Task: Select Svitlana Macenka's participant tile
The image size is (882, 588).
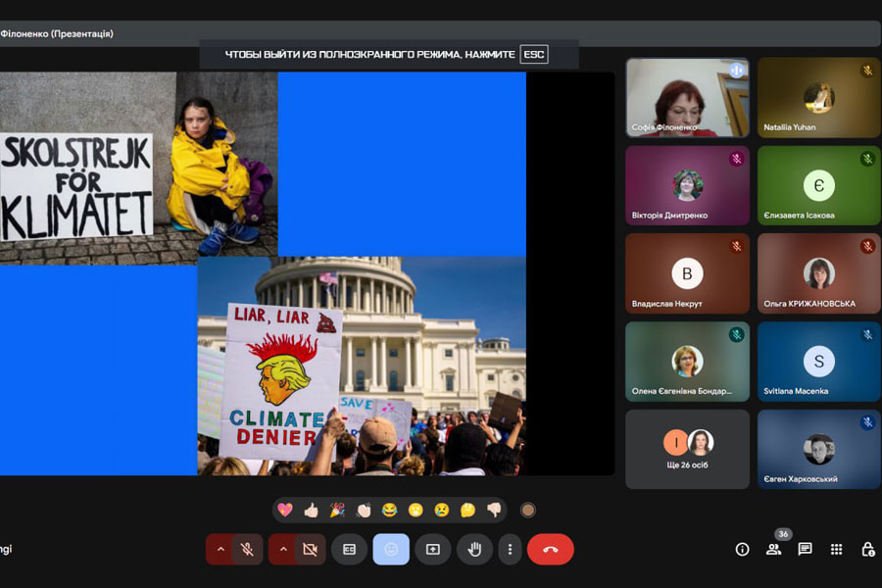Action: click(819, 362)
